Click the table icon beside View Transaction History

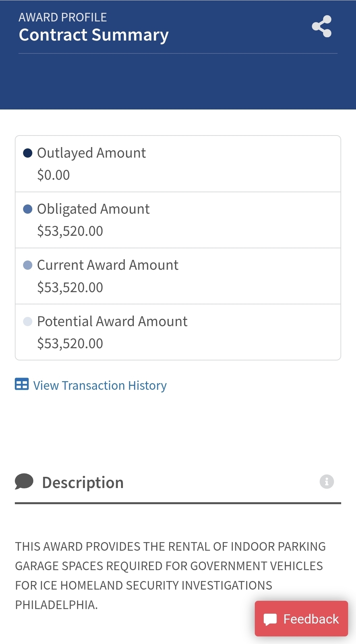[22, 384]
